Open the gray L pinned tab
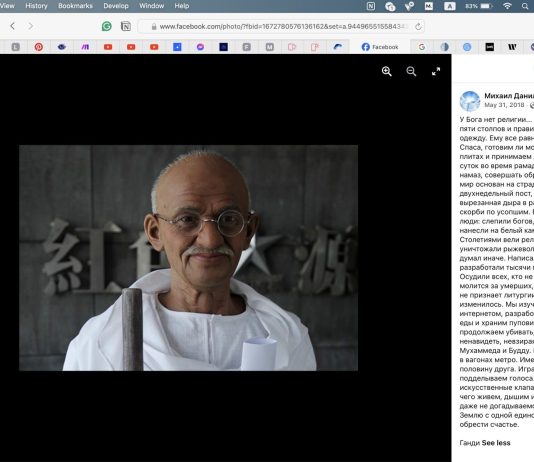The height and width of the screenshot is (462, 534). coord(16,47)
